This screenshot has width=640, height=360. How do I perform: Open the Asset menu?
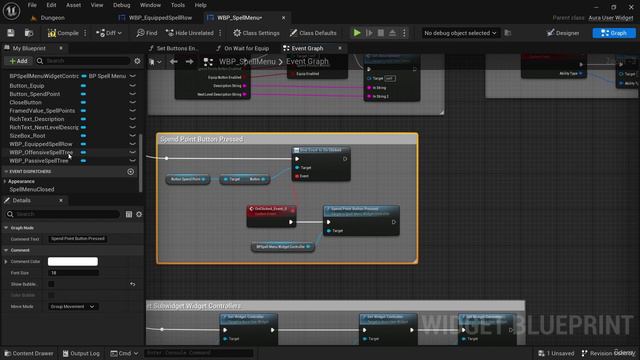click(x=73, y=5)
